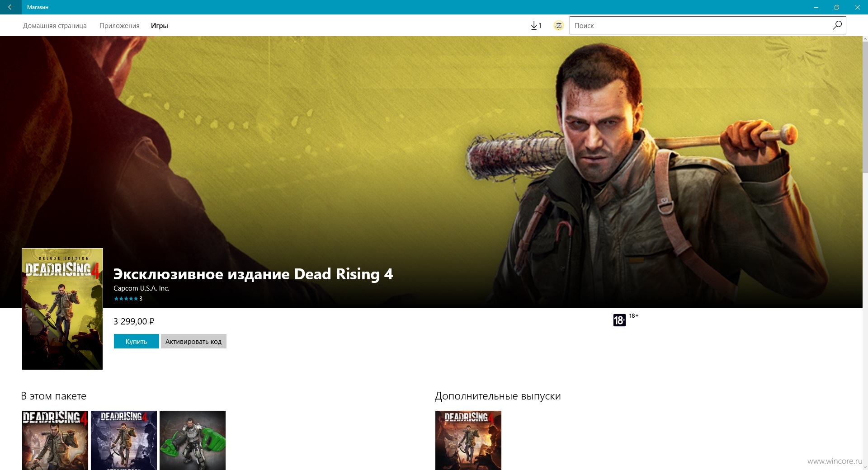868x470 pixels.
Task: Click the back arrow in the title bar
Action: point(10,7)
